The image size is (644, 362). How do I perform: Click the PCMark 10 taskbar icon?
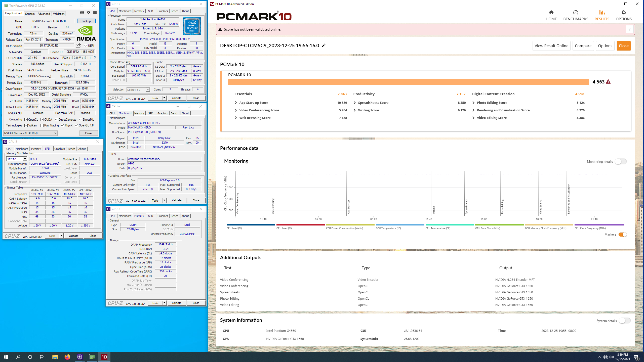104,357
